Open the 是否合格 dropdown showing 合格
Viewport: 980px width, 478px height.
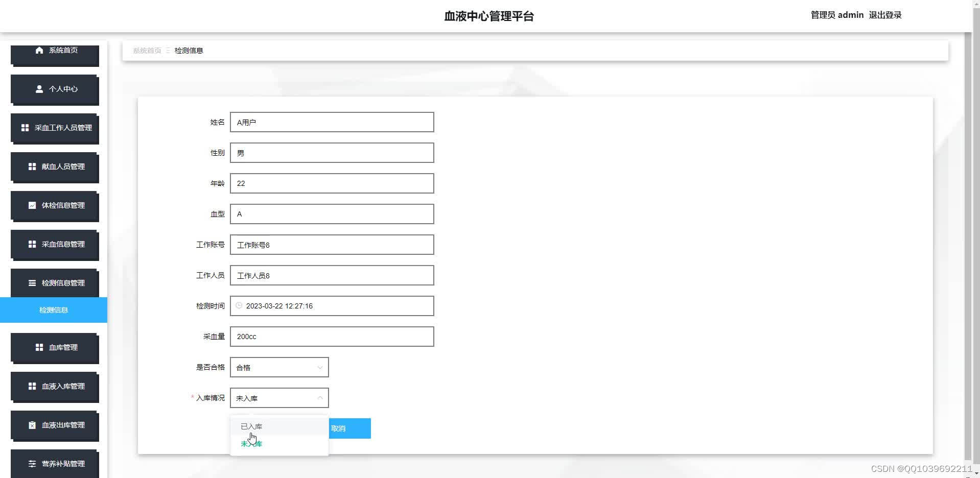(279, 367)
